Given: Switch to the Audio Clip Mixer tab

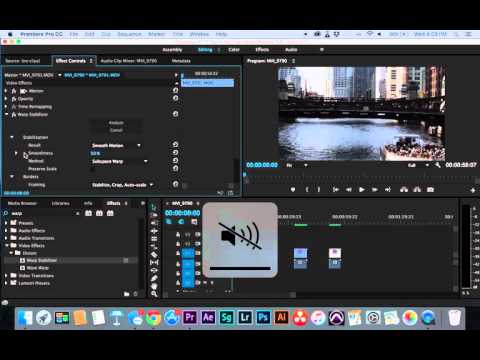Looking at the screenshot, I should point(129,61).
